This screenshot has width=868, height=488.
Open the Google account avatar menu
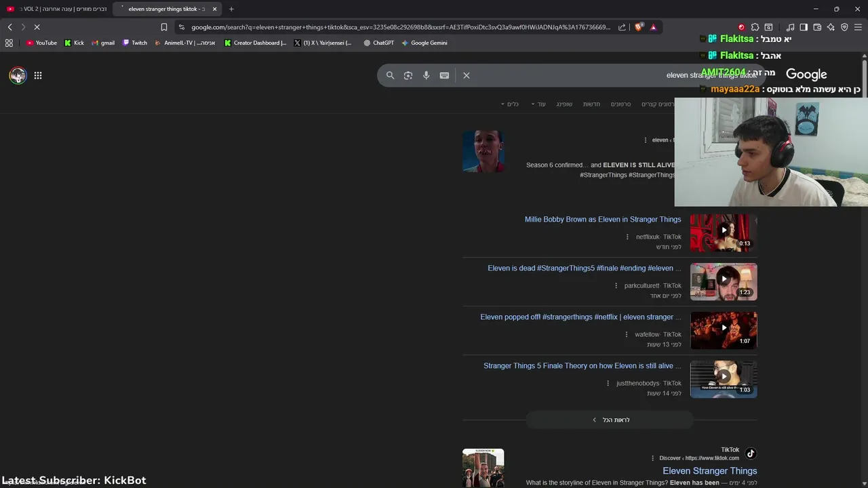18,75
